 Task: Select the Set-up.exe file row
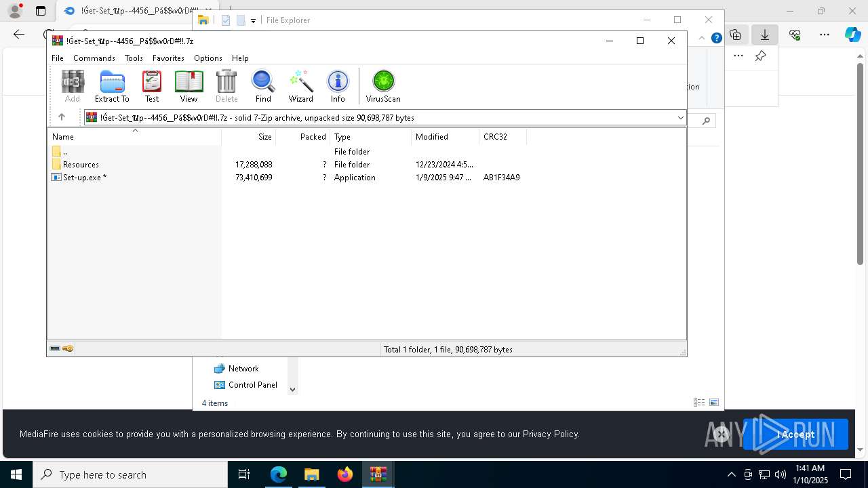coord(366,178)
